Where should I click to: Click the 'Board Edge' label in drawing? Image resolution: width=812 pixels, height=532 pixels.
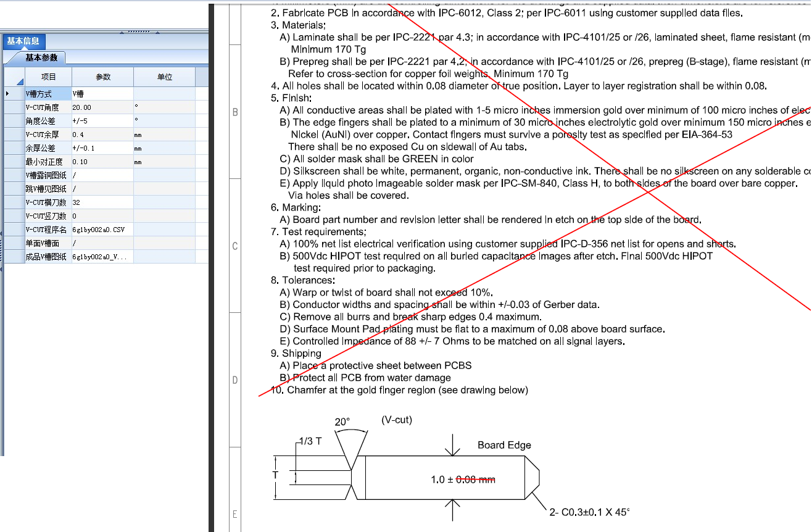504,445
